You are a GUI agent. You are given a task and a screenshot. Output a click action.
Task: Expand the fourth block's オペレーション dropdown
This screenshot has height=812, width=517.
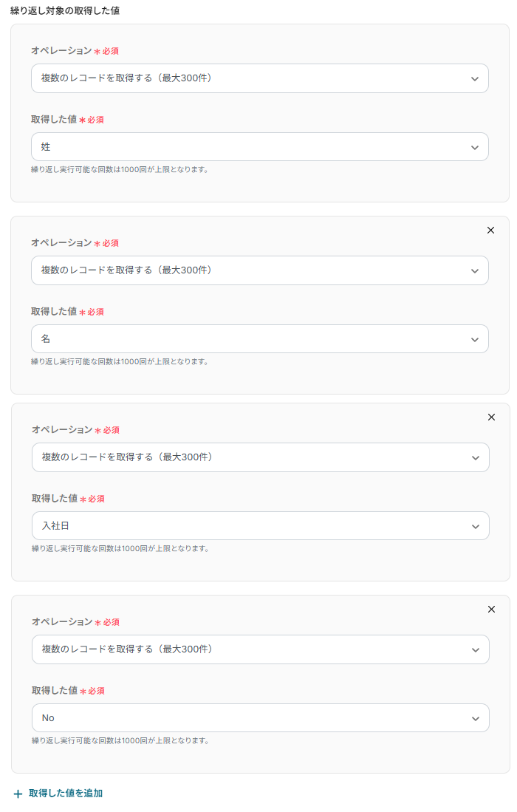(x=260, y=649)
